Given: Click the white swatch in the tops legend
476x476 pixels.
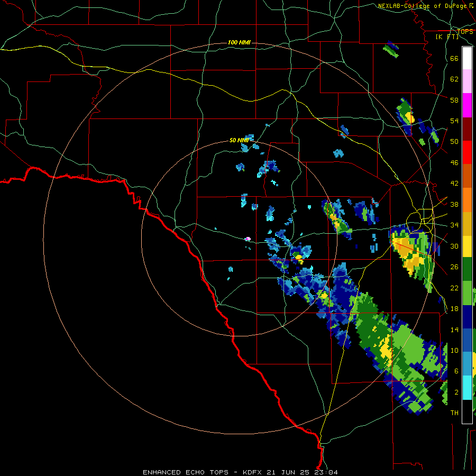Looking at the screenshot, I should coord(467,58).
